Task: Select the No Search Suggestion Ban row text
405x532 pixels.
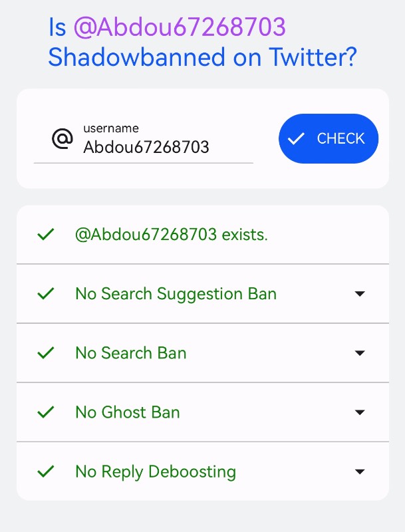Action: 176,294
